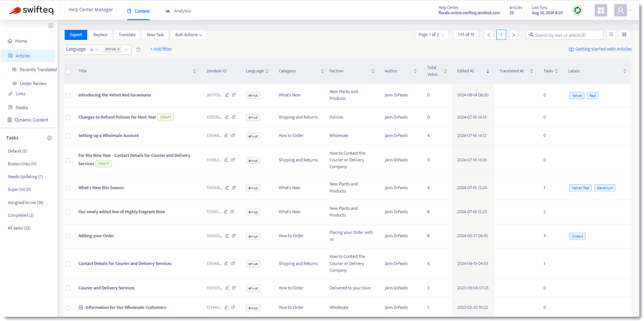This screenshot has width=644, height=321.
Task: Check the What's New this Season checkbox
Action: click(x=68, y=188)
